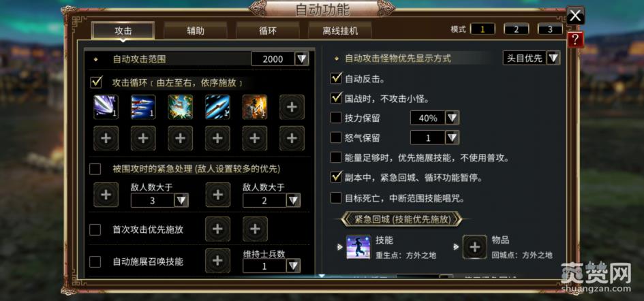Viewport: 644px width, 301px height.
Task: Uncheck the 自动反击 checkbox
Action: coord(337,78)
